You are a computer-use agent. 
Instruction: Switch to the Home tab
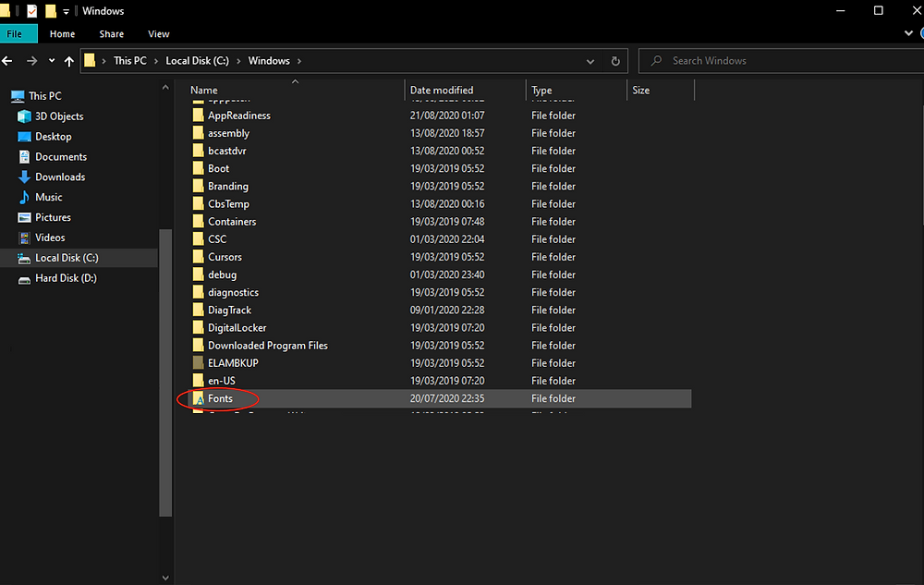click(63, 34)
